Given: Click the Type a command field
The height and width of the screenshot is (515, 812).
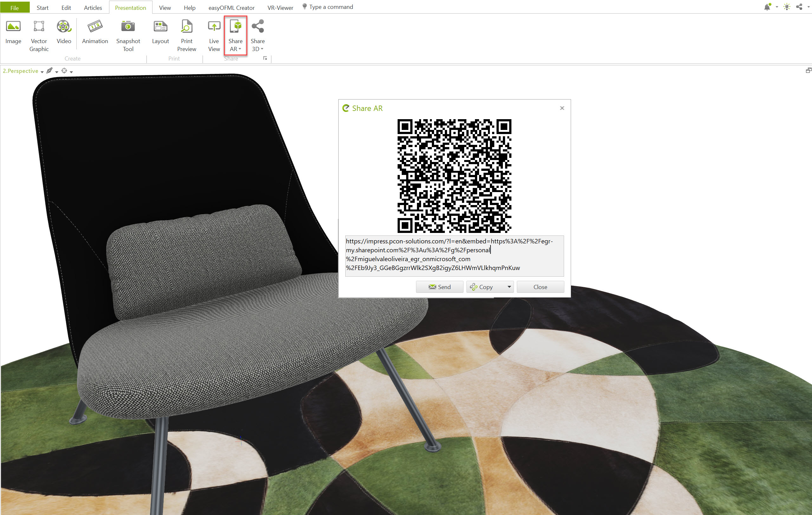Looking at the screenshot, I should point(331,7).
